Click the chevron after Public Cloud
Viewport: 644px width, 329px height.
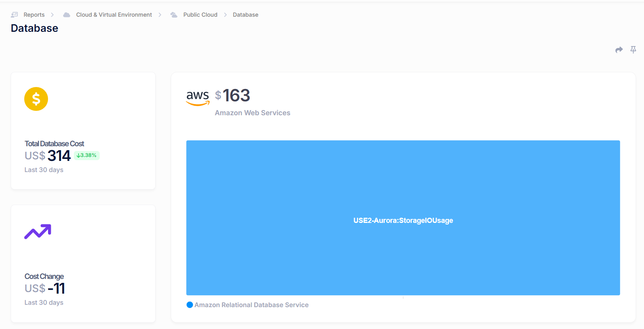click(226, 15)
